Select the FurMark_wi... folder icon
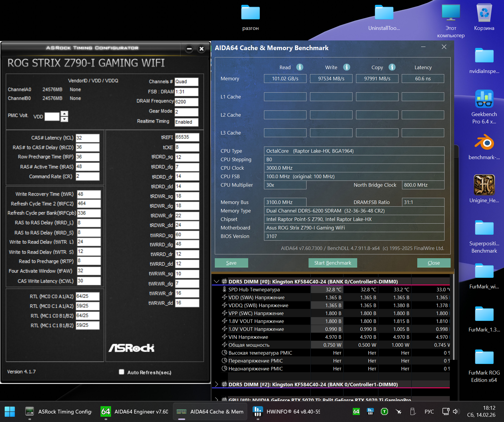This screenshot has width=504, height=422. [x=484, y=276]
